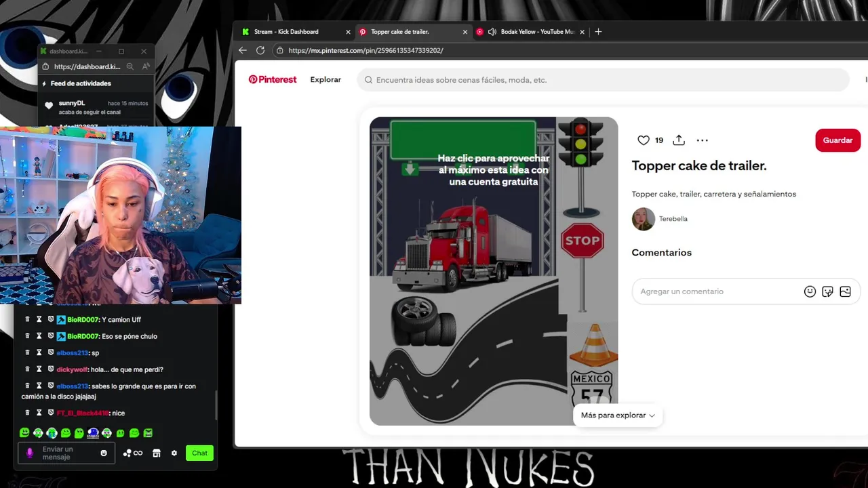Click the site info lock in Pinterest address bar

[279, 50]
